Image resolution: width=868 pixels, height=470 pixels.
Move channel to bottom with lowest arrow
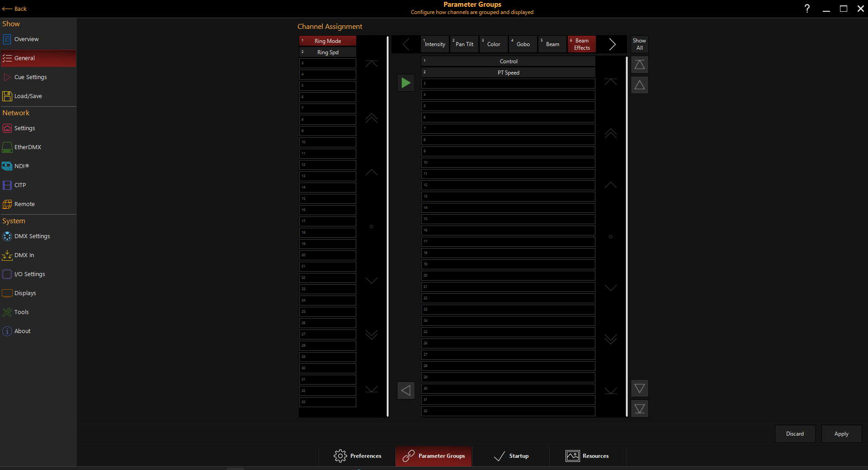point(639,409)
